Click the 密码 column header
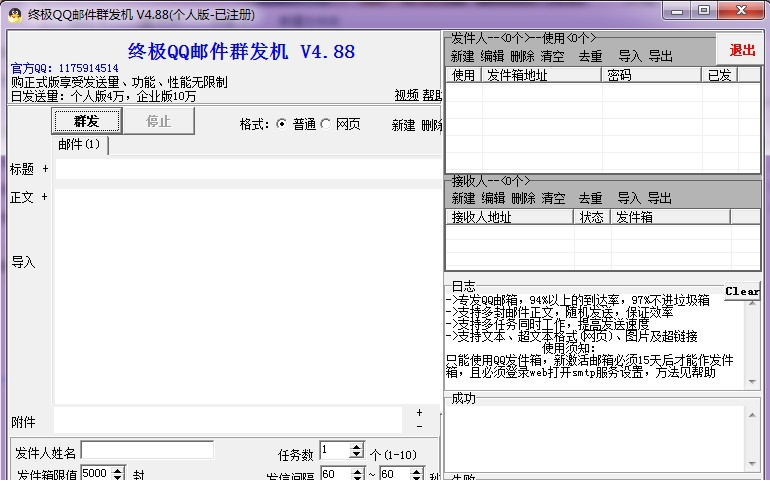Screen dimensions: 770x499 point(651,75)
